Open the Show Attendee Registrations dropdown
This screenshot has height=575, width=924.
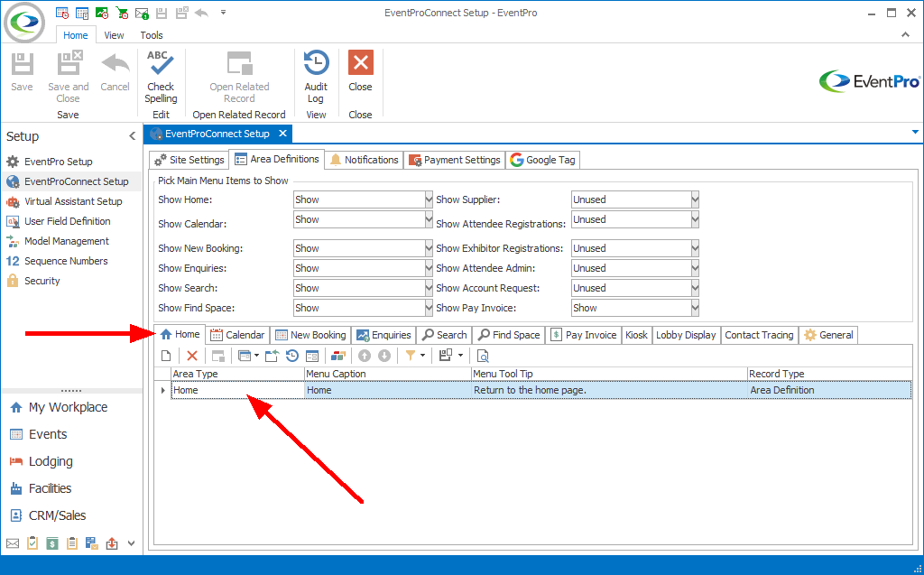coord(695,220)
